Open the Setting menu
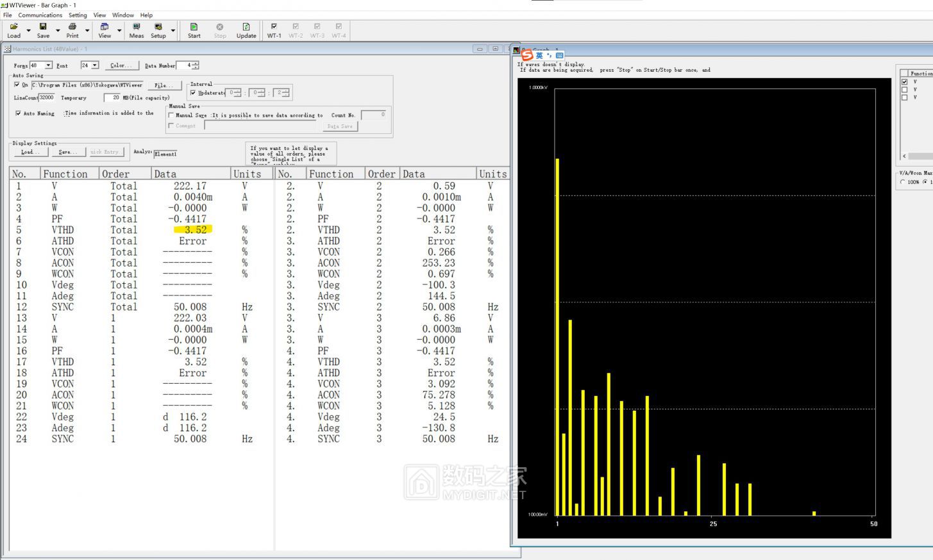Screen dimensions: 933x560 coord(78,15)
